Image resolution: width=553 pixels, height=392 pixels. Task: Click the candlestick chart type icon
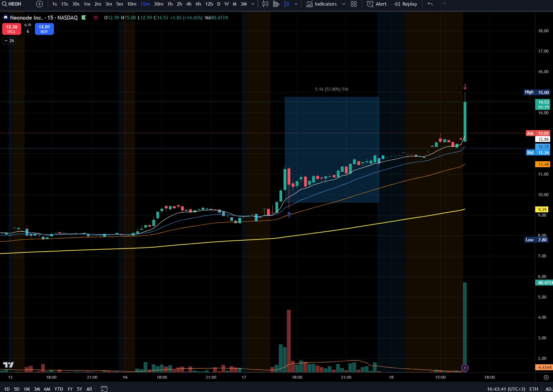tap(287, 4)
